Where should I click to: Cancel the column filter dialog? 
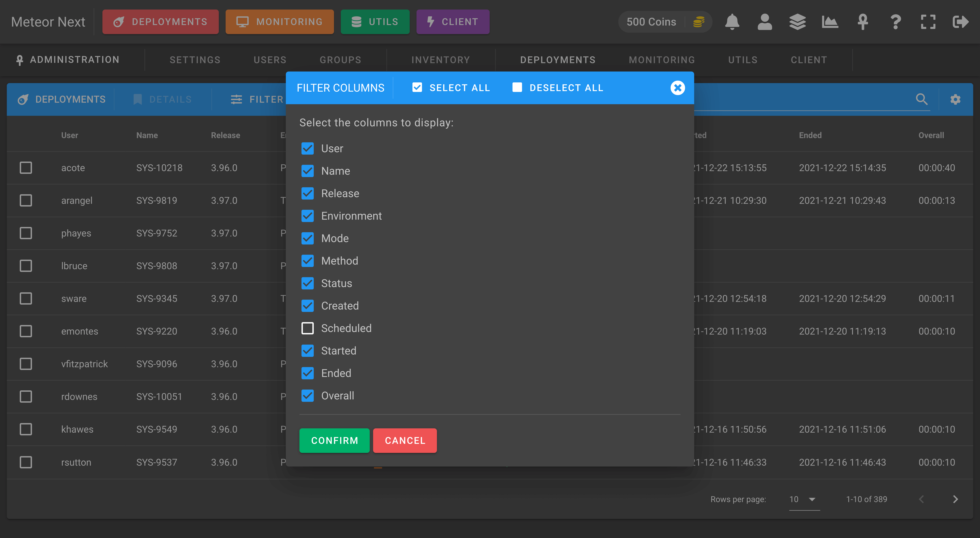pyautogui.click(x=405, y=440)
